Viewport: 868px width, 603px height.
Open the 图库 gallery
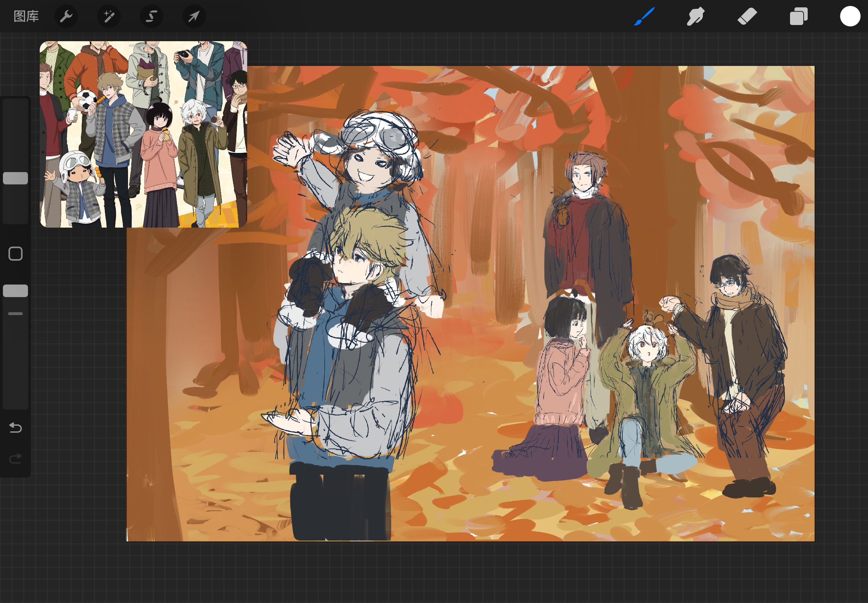[x=26, y=16]
